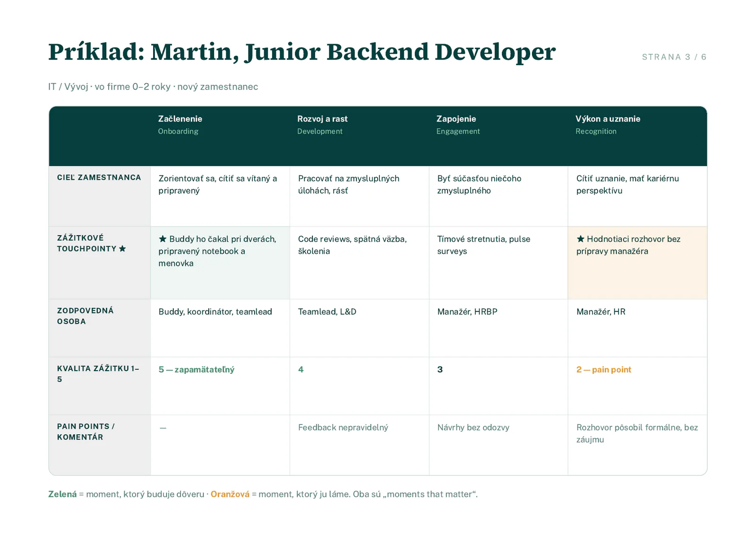Click row label 'KVALITA ZÁŽITKU 1–5'

(x=98, y=374)
